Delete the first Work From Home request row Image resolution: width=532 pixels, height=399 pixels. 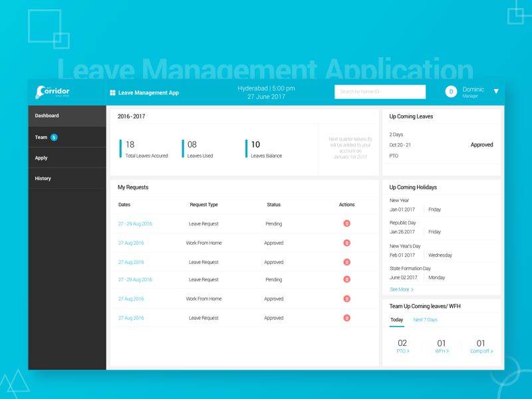click(346, 243)
